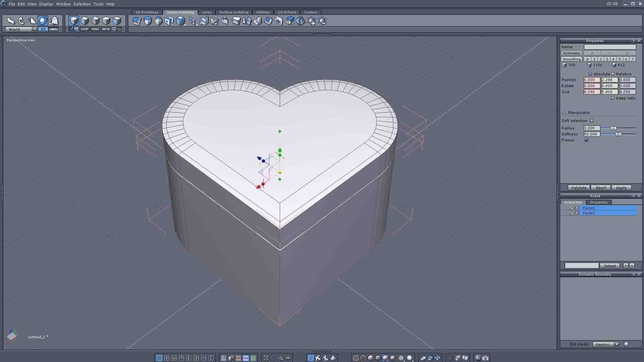Collapse the Dynamic Geometry panel arrow
Screen dimensions: 644x362
(x=633, y=275)
